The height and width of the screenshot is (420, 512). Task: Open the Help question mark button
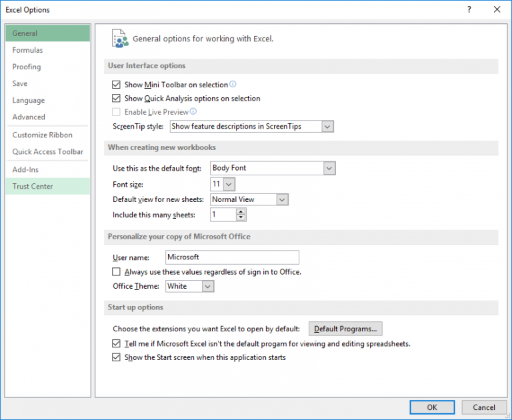(469, 9)
